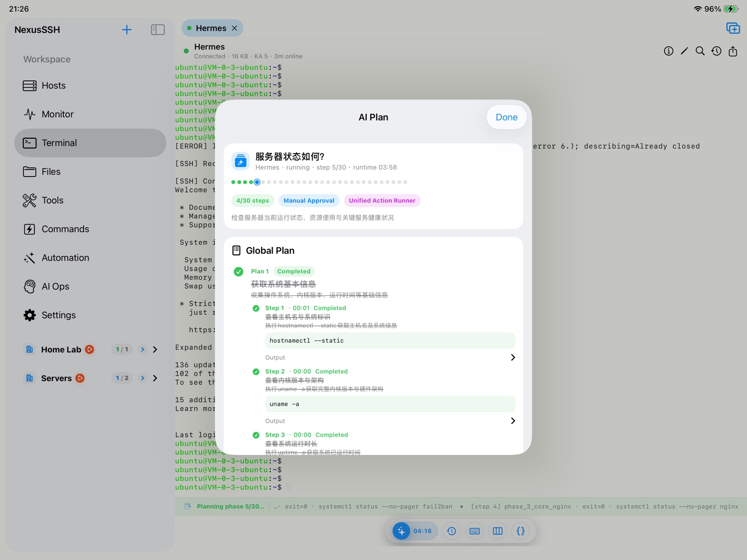This screenshot has width=747, height=560.
Task: Open Settings in the sidebar
Action: coord(90,315)
